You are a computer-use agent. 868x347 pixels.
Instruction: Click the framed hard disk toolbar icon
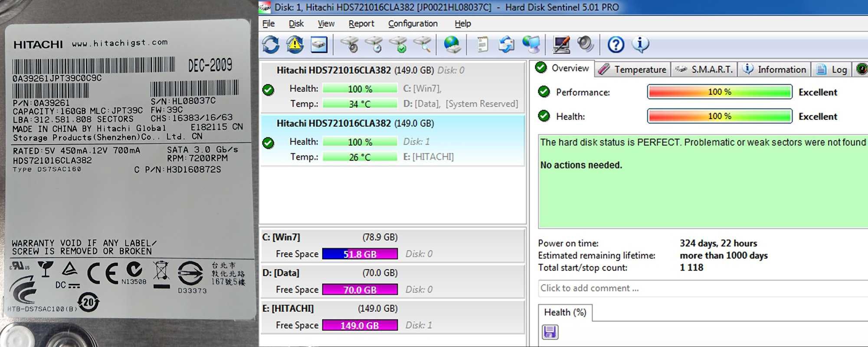(319, 44)
